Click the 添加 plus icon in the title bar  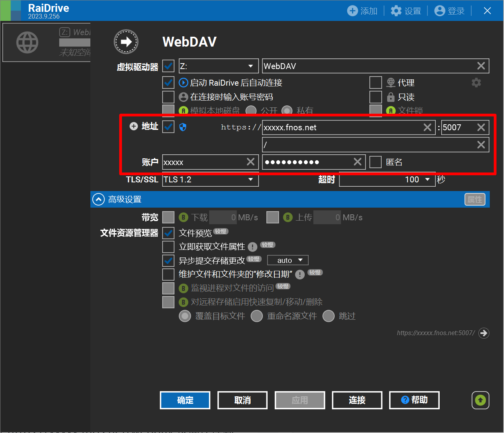coord(352,11)
